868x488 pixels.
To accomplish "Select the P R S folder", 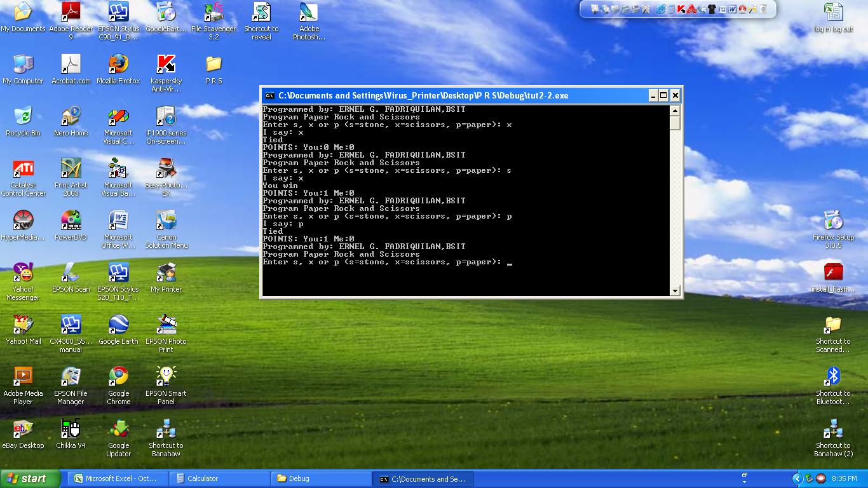I will point(214,69).
